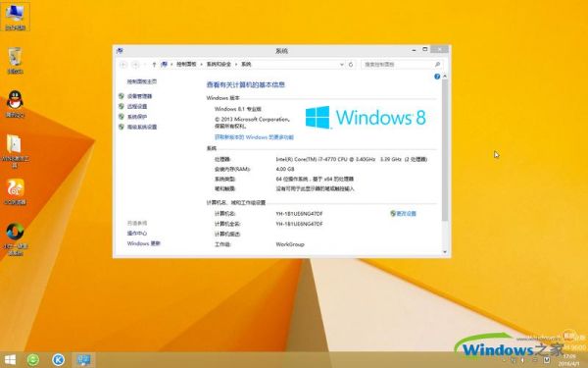Click the "WorkGroup" workgroup value
Image resolution: width=588 pixels, height=368 pixels.
[x=290, y=244]
